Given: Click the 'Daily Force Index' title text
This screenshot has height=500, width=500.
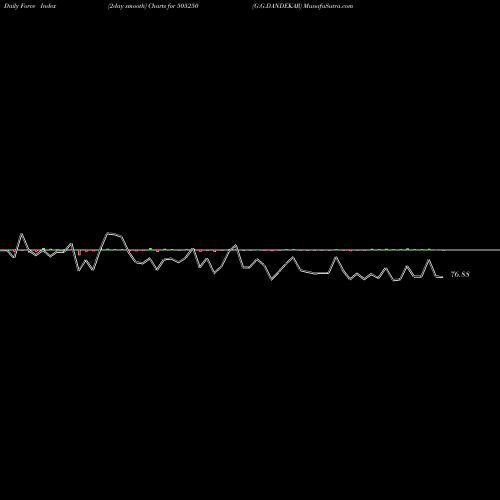Looking at the screenshot, I should click(x=30, y=6).
